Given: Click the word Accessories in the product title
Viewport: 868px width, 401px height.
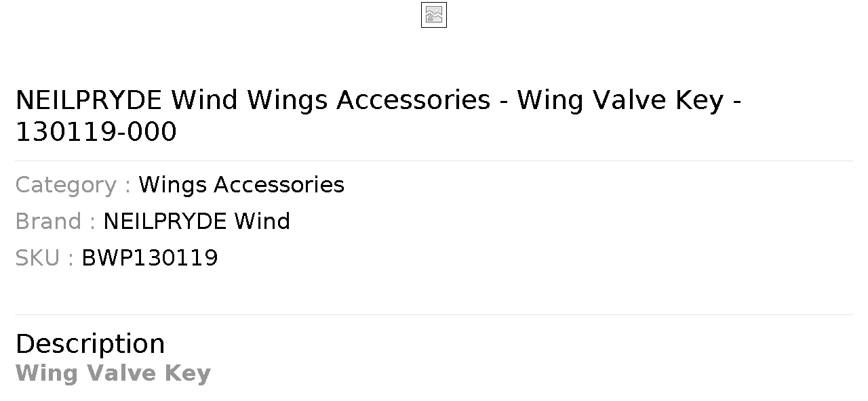Looking at the screenshot, I should coord(413,100).
